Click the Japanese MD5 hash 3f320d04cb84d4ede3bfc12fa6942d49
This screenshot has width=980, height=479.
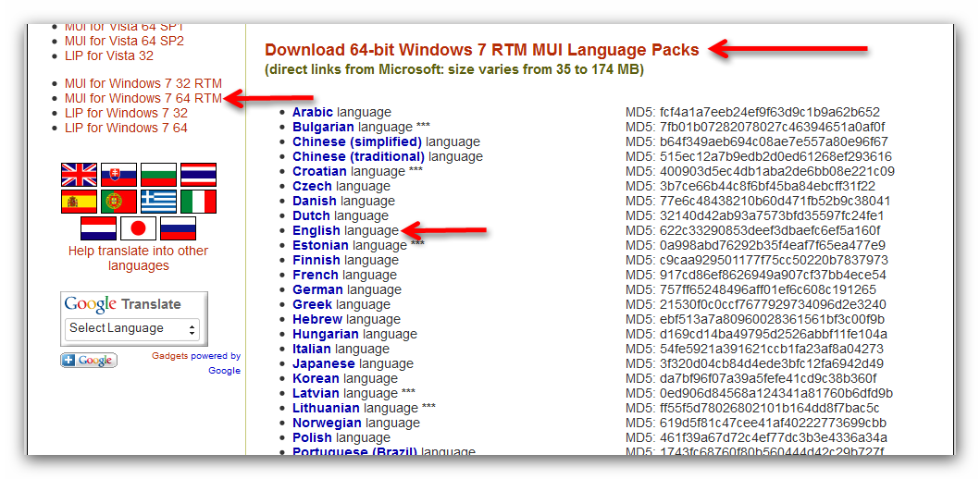[771, 363]
